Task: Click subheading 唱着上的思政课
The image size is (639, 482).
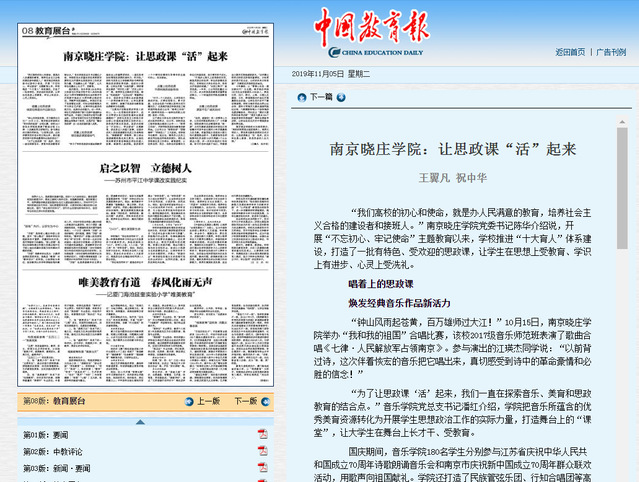Action: tap(381, 284)
